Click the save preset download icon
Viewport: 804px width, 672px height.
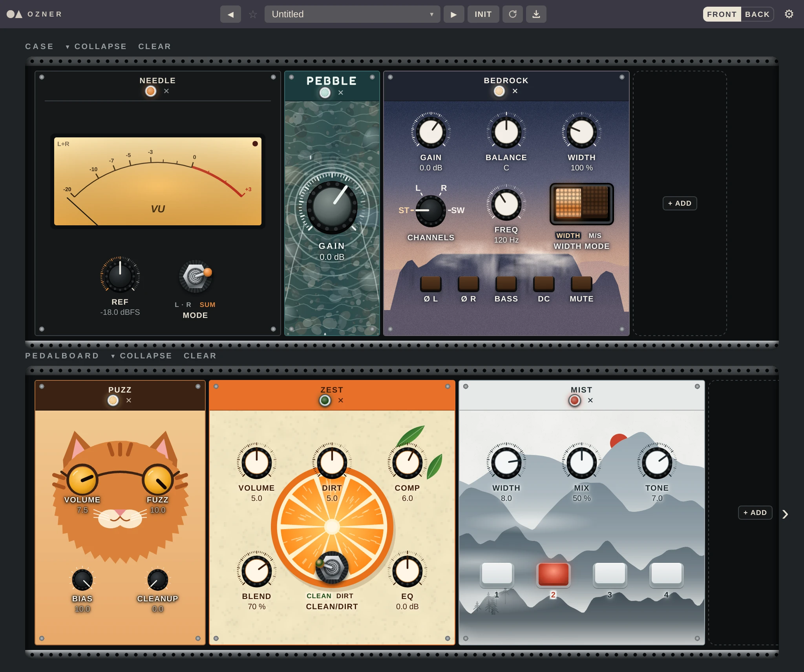coord(536,14)
